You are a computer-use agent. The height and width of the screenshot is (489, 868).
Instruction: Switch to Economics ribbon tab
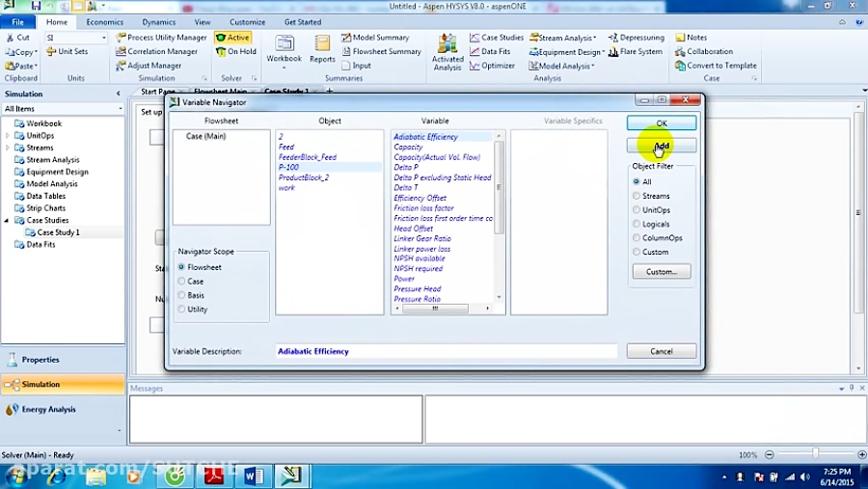104,22
